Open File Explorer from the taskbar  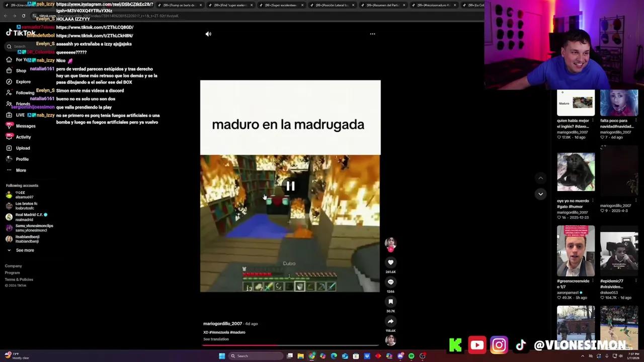301,356
